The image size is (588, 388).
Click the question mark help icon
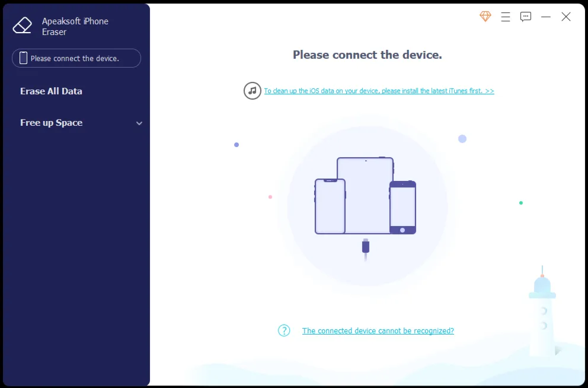coord(284,330)
